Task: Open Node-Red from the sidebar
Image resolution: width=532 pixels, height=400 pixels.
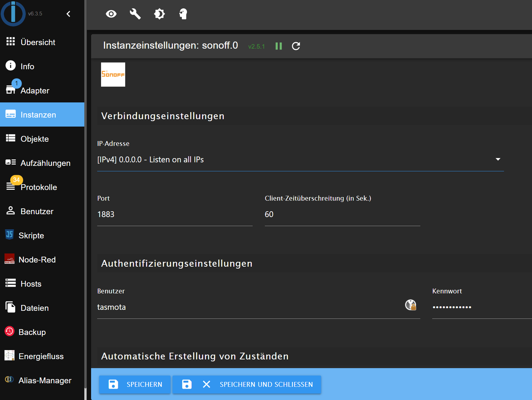Action: (42, 260)
